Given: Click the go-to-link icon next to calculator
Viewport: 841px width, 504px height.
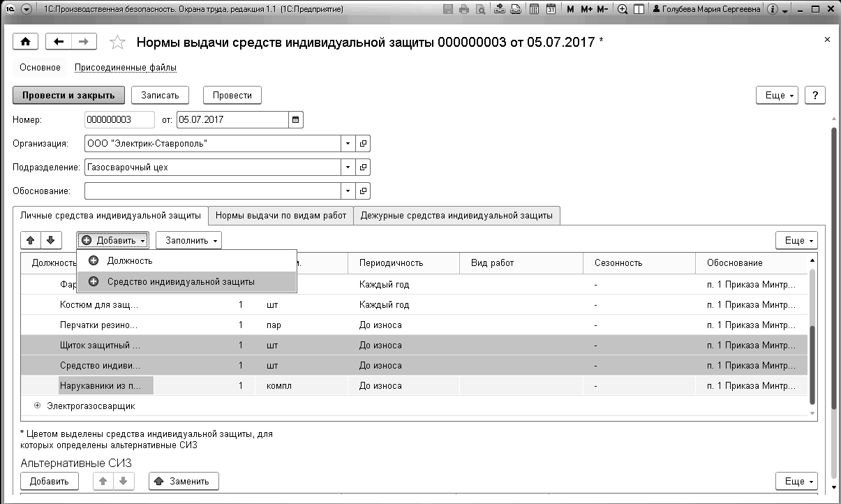Looking at the screenshot, I should pos(515,10).
